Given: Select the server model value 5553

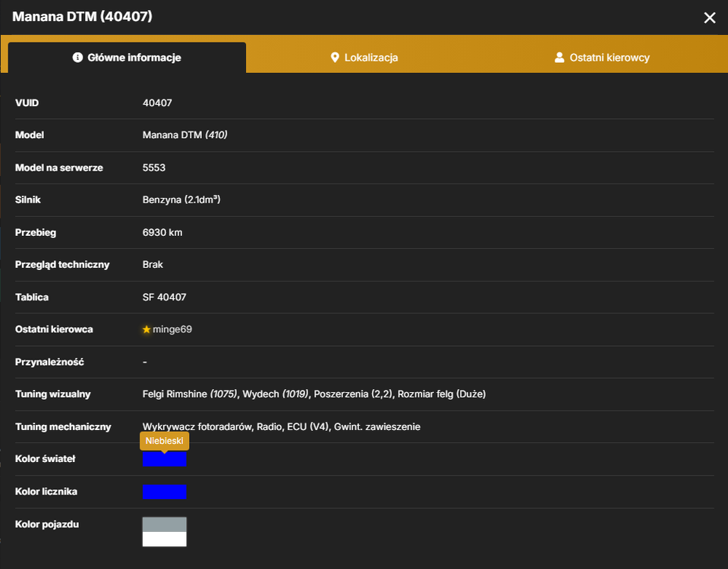Looking at the screenshot, I should tap(153, 168).
